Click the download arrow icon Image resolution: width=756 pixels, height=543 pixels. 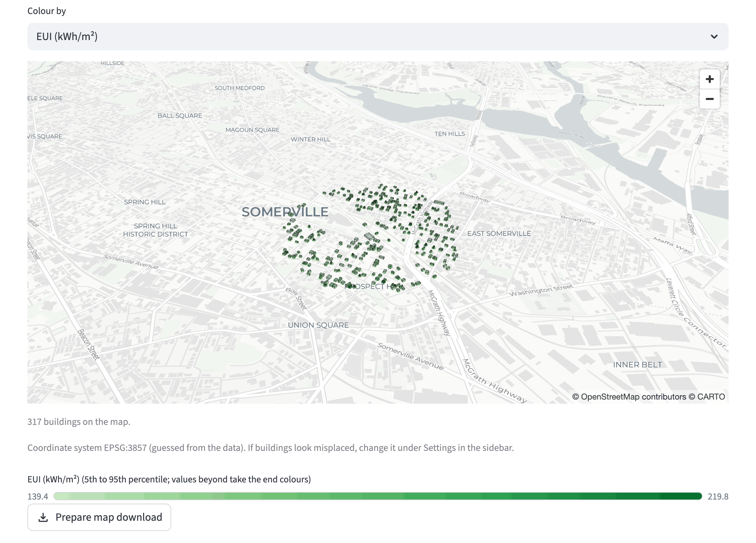[x=43, y=517]
